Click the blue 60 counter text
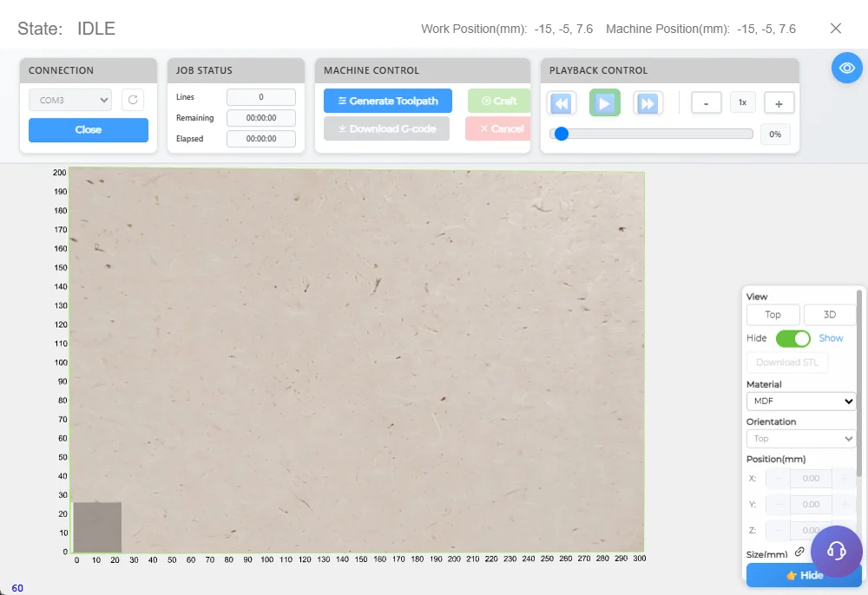Screen dimensions: 868x595 pos(17,588)
